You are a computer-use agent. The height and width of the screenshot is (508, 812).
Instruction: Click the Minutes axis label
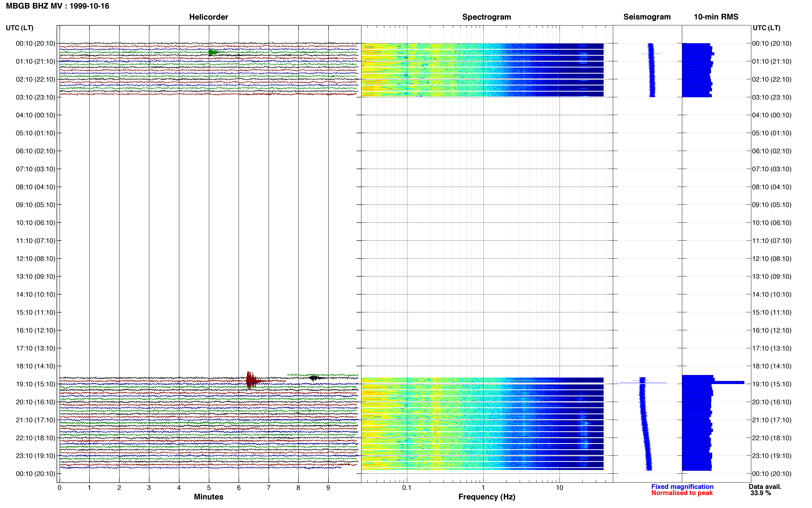[x=209, y=497]
